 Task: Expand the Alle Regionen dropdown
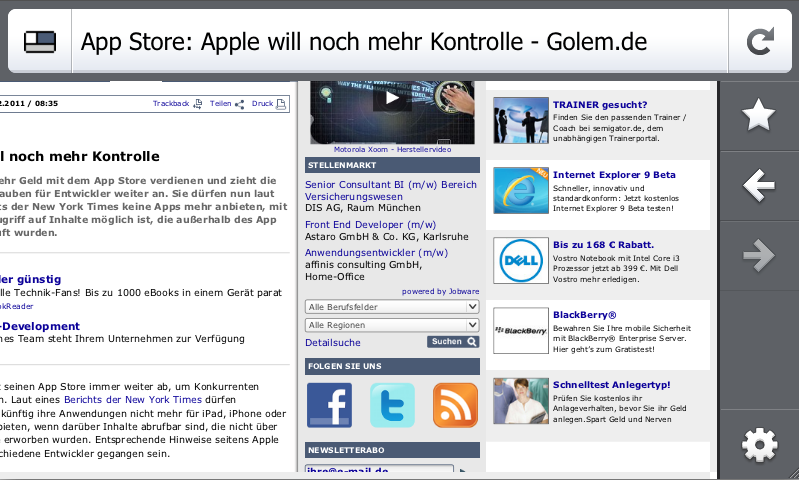point(392,325)
